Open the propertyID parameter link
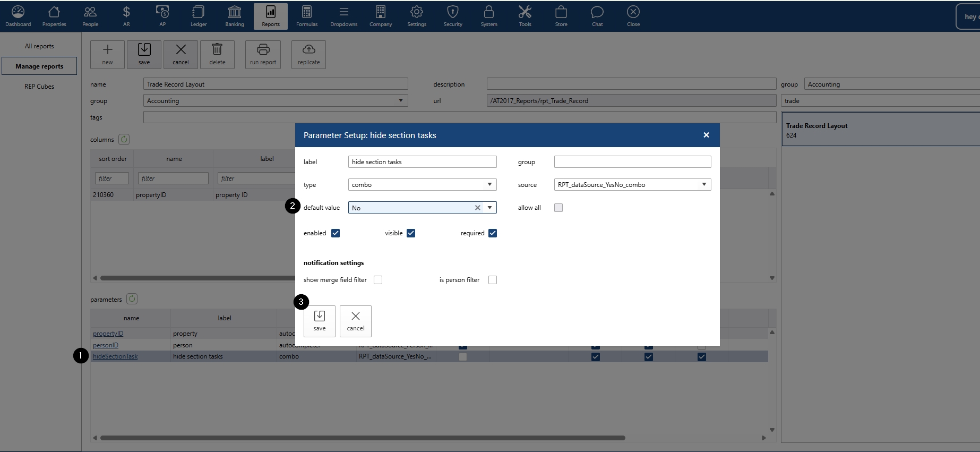This screenshot has width=980, height=452. click(x=108, y=334)
